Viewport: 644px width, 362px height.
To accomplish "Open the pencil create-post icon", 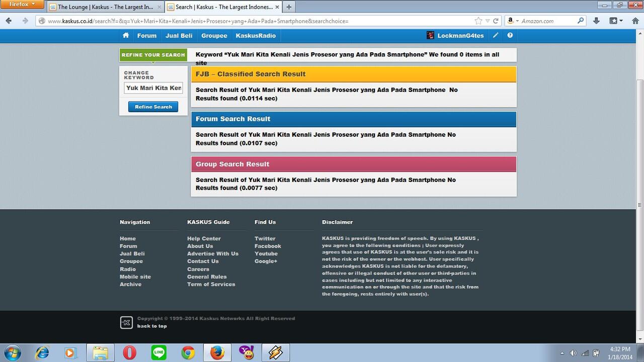I will click(496, 35).
